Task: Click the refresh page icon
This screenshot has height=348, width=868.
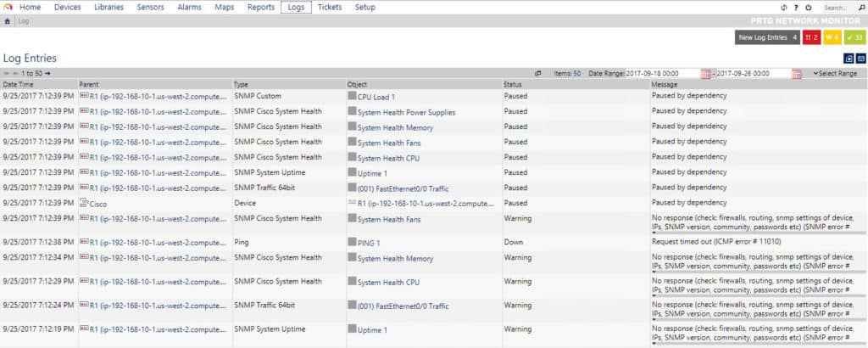Action: [784, 8]
